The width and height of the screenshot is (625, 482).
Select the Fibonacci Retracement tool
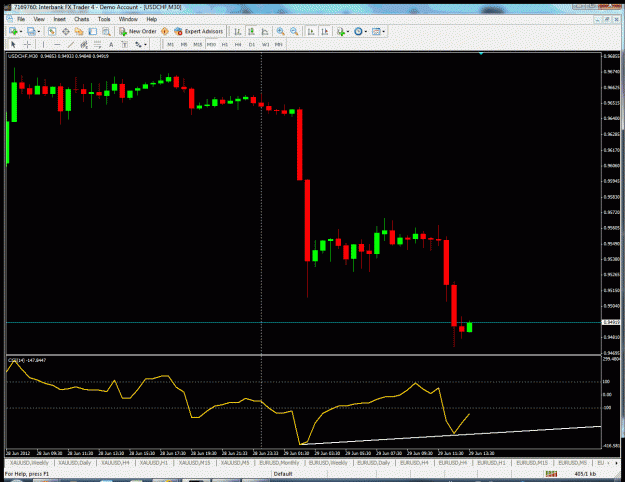(98, 44)
